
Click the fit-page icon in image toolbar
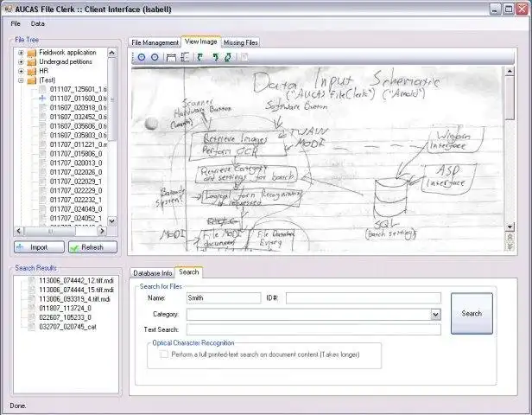(x=184, y=57)
